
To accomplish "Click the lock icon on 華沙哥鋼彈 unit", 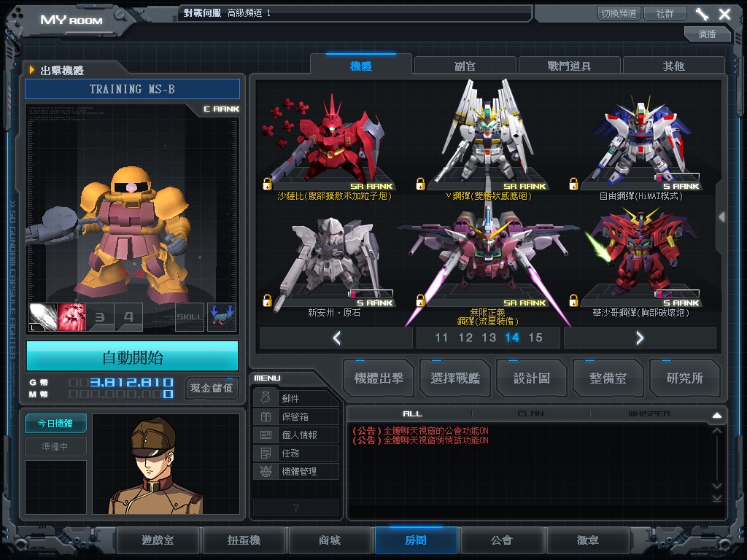I will tap(573, 300).
